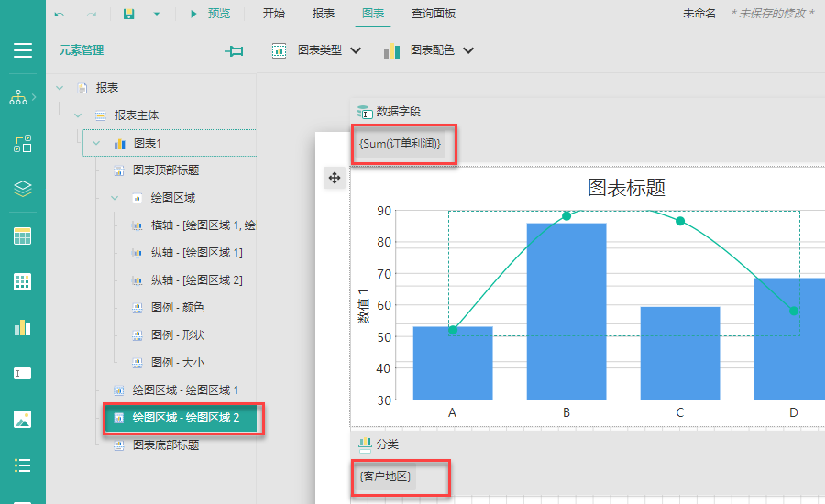Select the image tool in sidebar
Viewport: 825px width, 504px height.
(23, 420)
